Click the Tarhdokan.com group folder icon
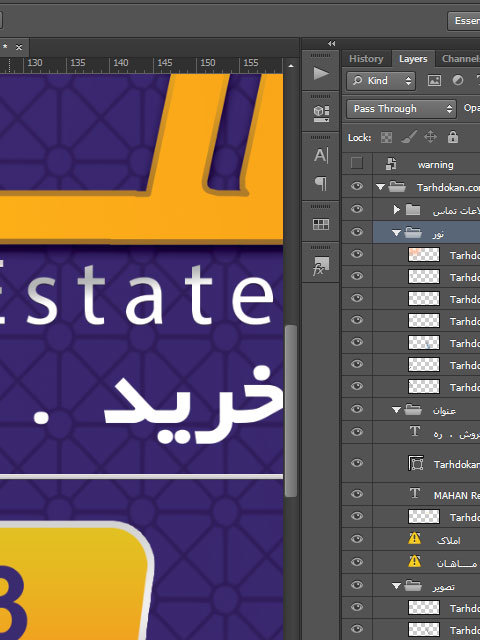Screen dimensions: 480x640 397,187
